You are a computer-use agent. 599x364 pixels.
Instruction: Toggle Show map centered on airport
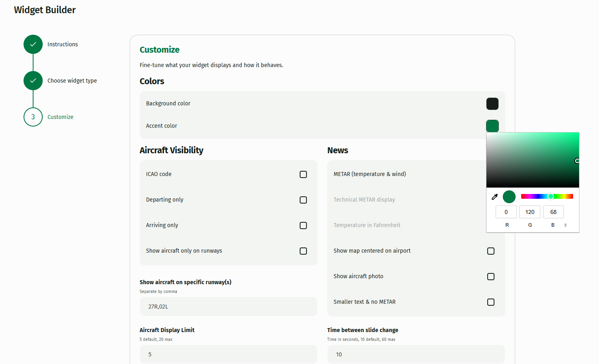(491, 251)
